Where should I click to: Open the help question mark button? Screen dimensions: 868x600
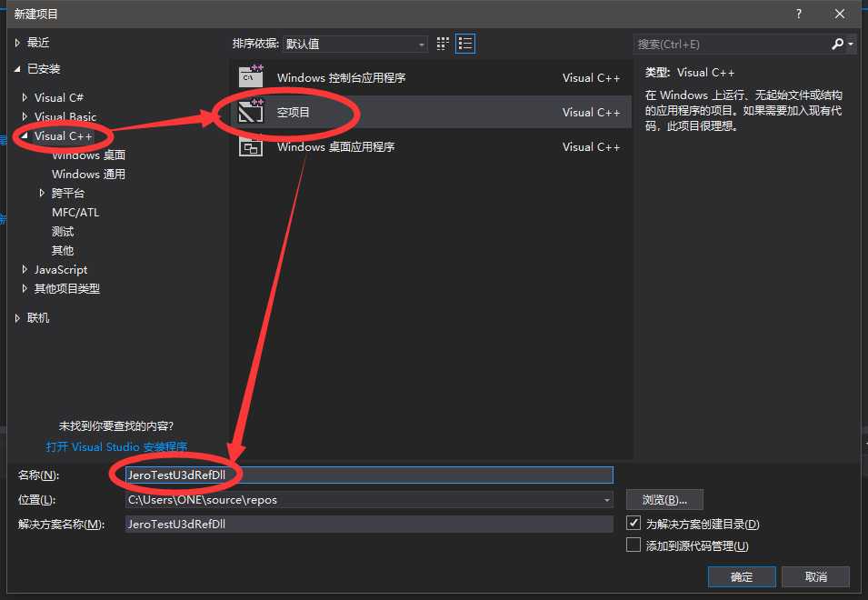tap(798, 14)
